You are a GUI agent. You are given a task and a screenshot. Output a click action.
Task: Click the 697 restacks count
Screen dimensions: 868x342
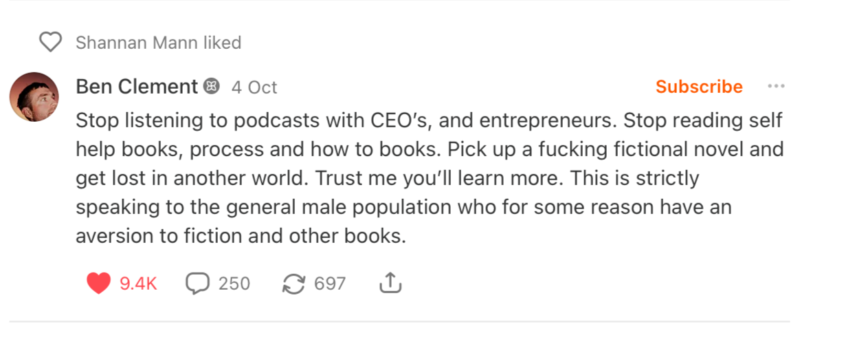click(x=330, y=284)
